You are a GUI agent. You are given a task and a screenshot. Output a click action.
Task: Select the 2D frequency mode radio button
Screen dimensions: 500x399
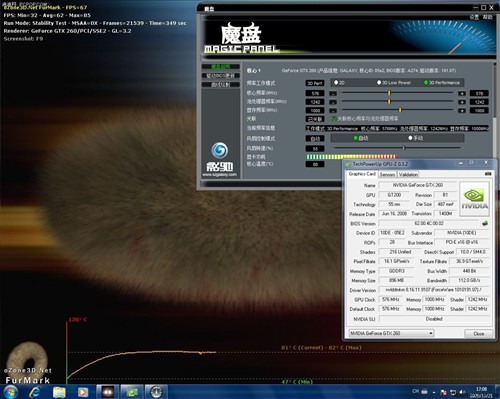coord(336,82)
